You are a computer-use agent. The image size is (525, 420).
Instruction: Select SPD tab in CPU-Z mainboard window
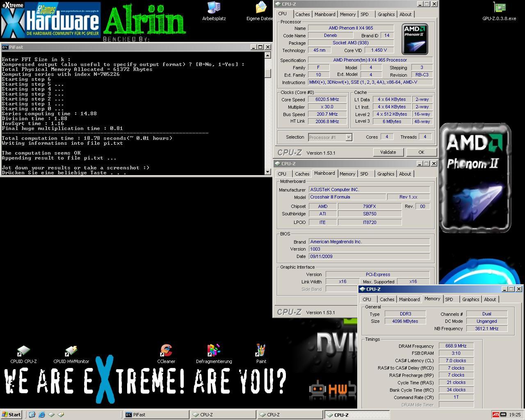pos(364,174)
